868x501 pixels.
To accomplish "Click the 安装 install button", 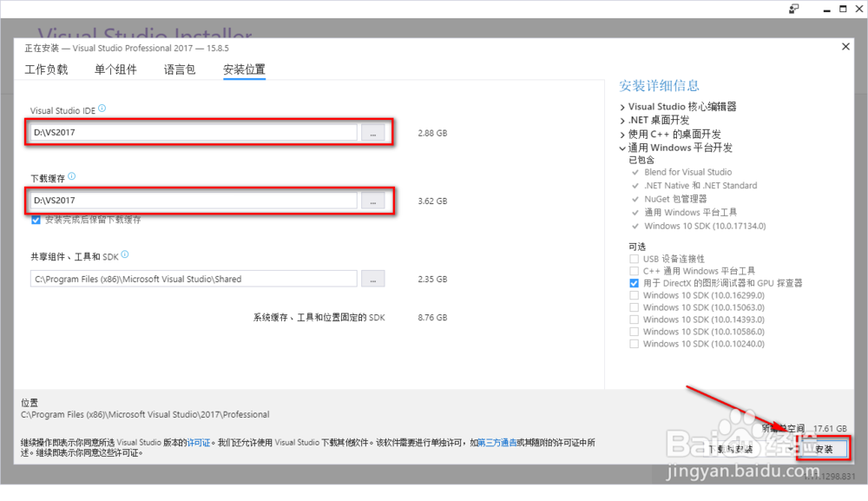I will click(823, 449).
